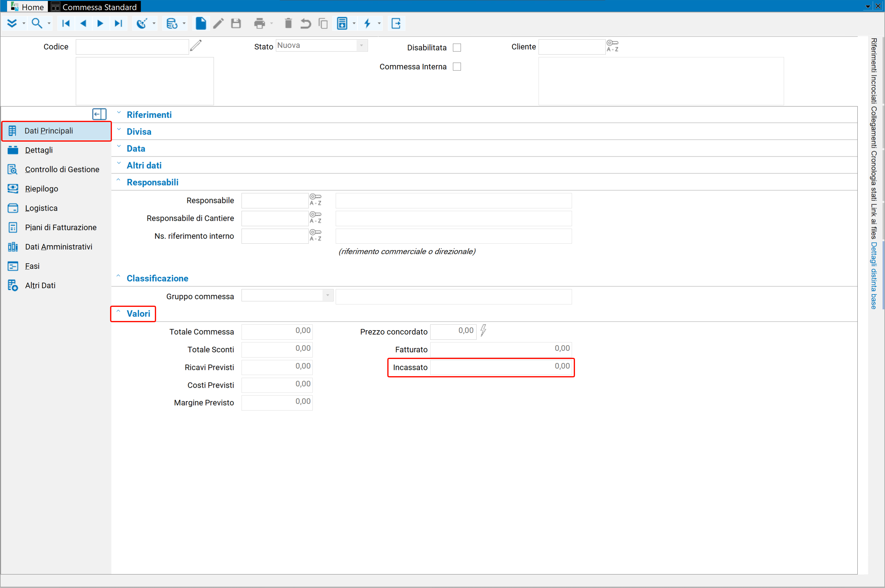Open Cronologia stati side panel
885x588 pixels.
874,176
